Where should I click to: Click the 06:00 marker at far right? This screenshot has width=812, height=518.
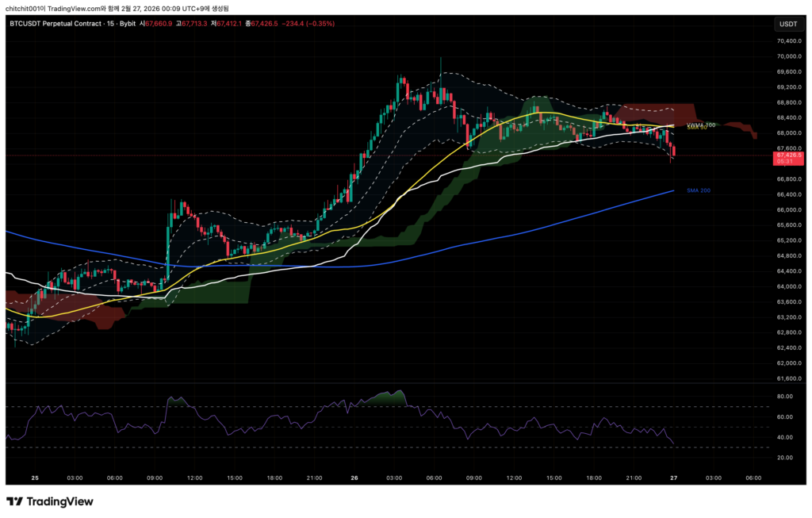click(x=753, y=478)
